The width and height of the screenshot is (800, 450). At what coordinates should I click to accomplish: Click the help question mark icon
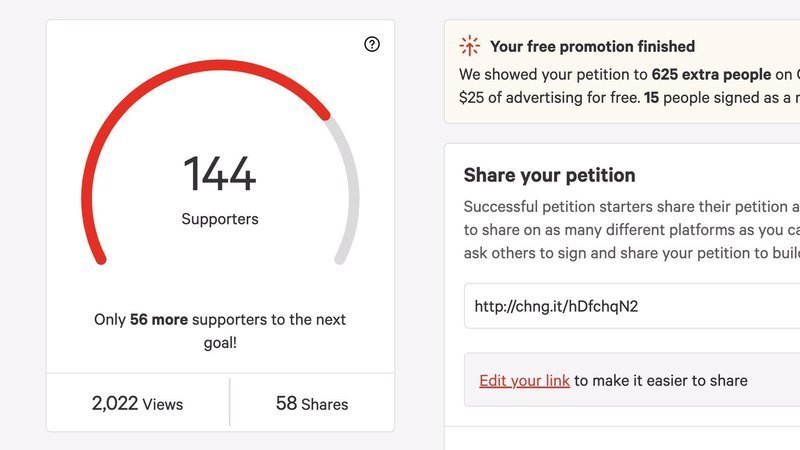tap(372, 44)
